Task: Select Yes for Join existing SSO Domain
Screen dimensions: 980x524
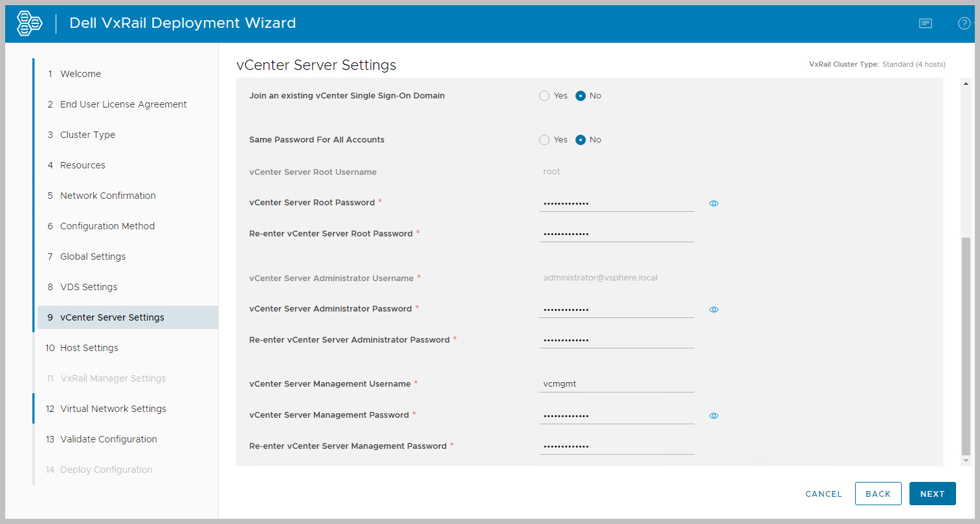Action: (544, 96)
